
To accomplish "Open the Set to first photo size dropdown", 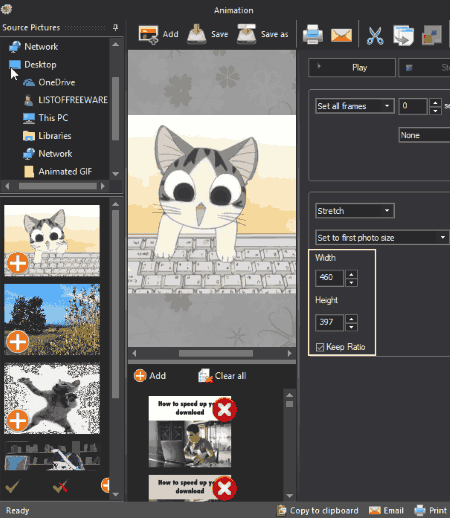I will pos(382,238).
